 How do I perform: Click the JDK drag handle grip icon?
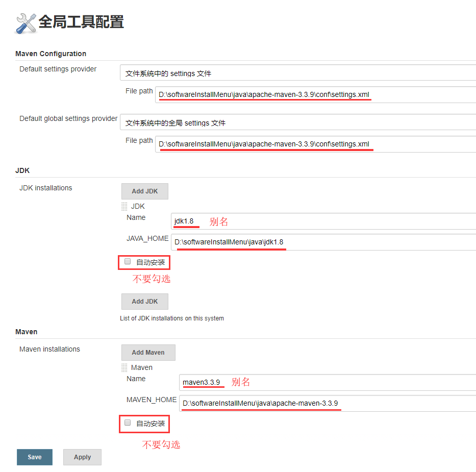(124, 207)
